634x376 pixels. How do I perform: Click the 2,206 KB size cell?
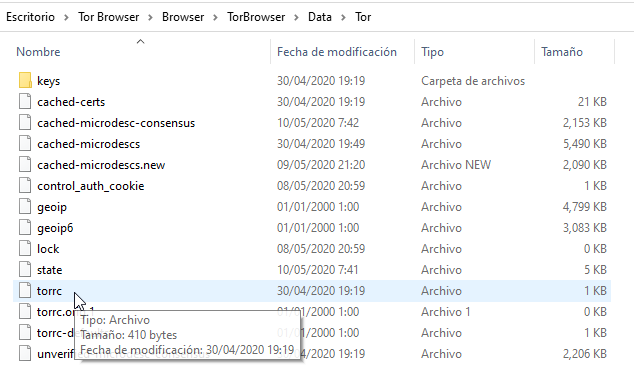coord(585,354)
